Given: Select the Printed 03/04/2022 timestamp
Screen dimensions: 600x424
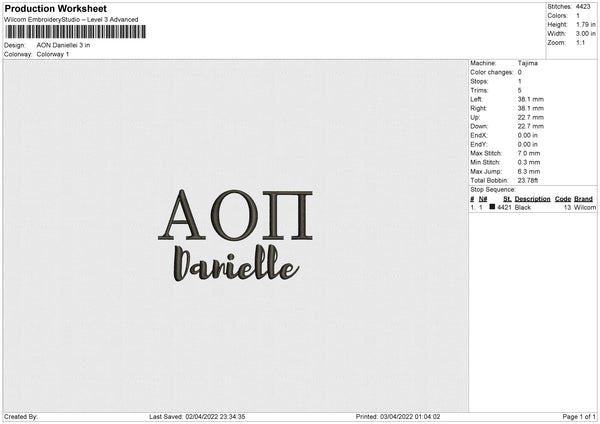Looking at the screenshot, I should coord(398,417).
